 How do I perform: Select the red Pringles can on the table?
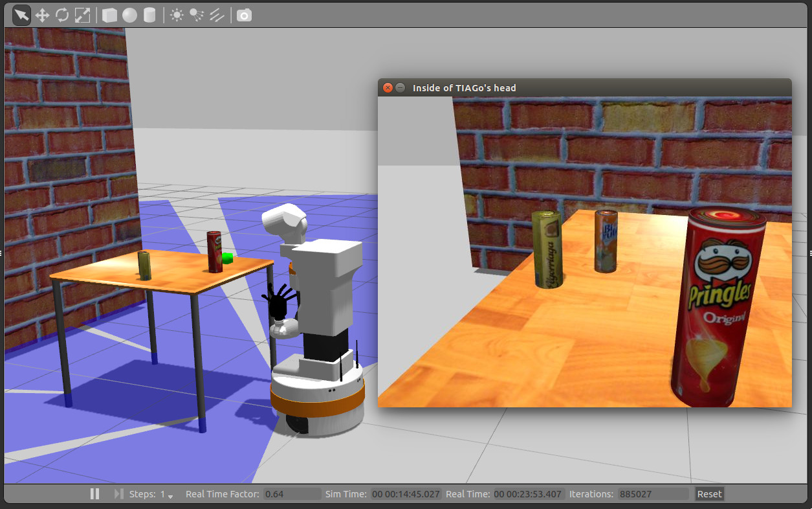(x=214, y=251)
